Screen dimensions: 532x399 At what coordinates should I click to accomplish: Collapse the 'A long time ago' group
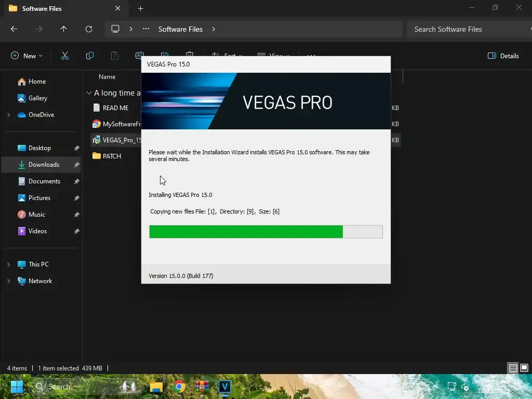(89, 93)
